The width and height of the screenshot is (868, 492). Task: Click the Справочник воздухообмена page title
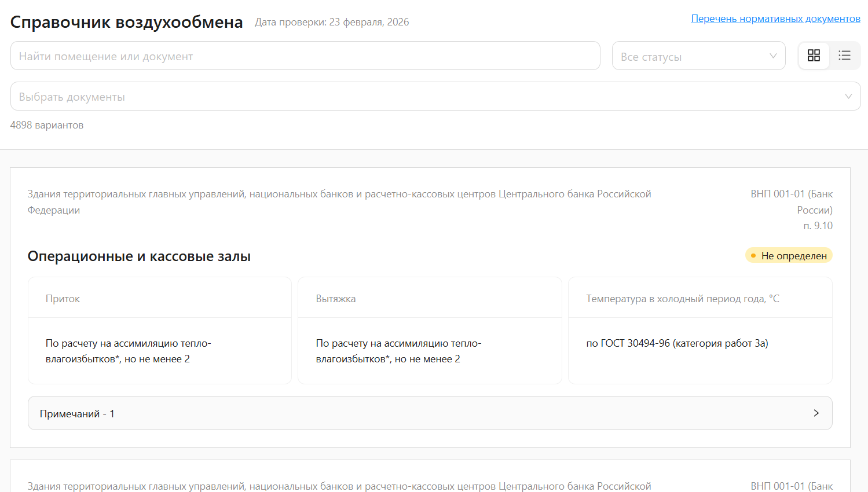[x=126, y=22]
